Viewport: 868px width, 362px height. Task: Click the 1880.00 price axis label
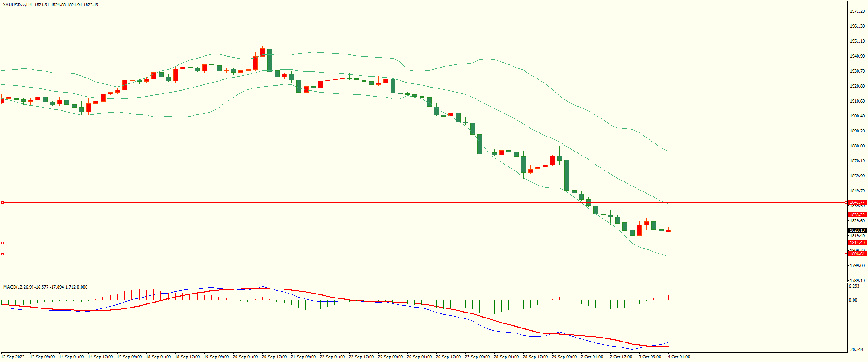pyautogui.click(x=857, y=146)
